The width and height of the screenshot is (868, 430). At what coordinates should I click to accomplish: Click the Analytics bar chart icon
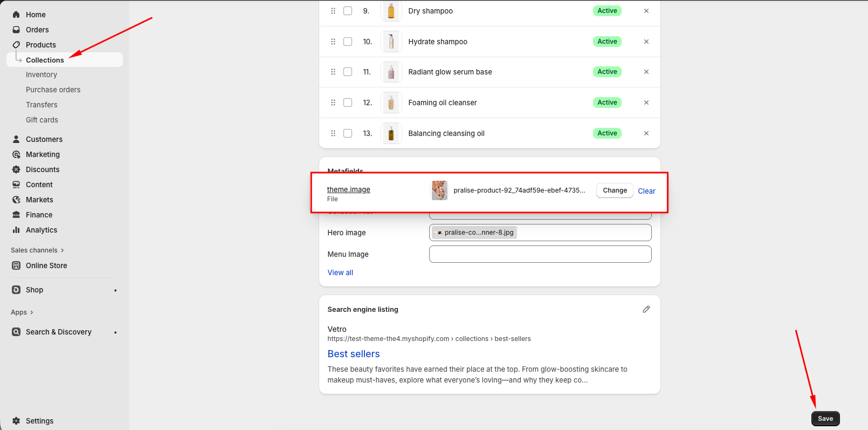coord(16,230)
